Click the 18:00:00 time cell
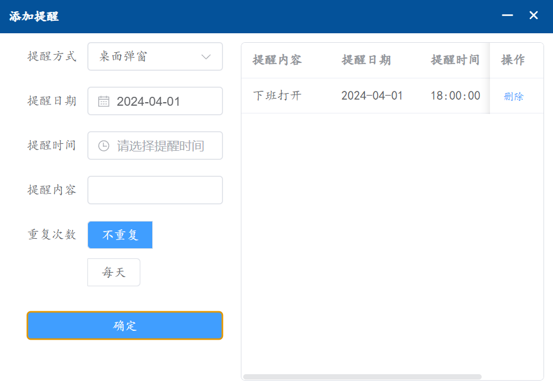This screenshot has width=553, height=392. (455, 96)
